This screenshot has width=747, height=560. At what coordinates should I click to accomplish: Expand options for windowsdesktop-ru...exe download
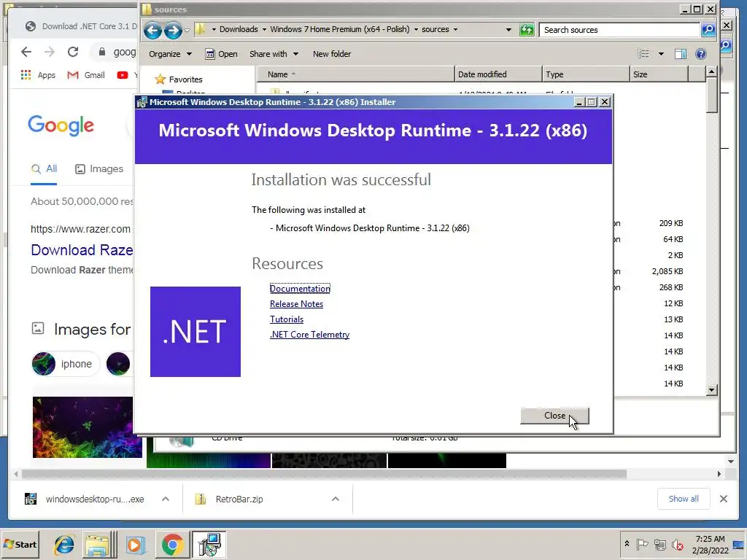pos(166,499)
